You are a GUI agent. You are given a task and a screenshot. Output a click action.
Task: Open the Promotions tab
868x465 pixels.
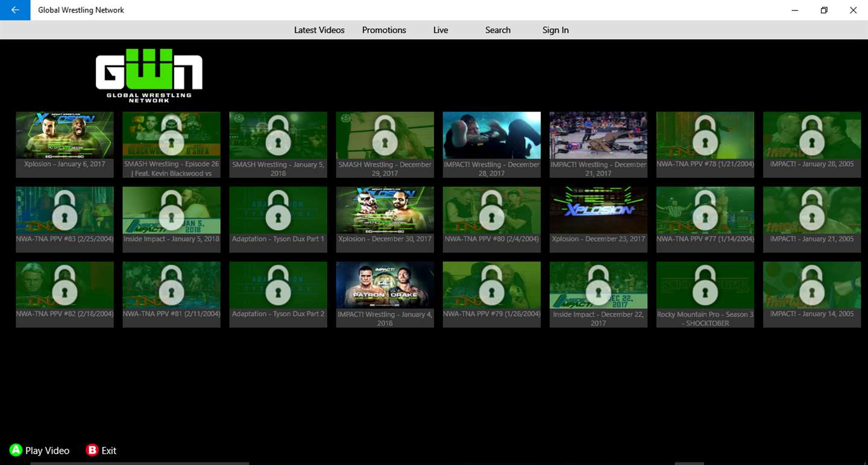point(384,30)
